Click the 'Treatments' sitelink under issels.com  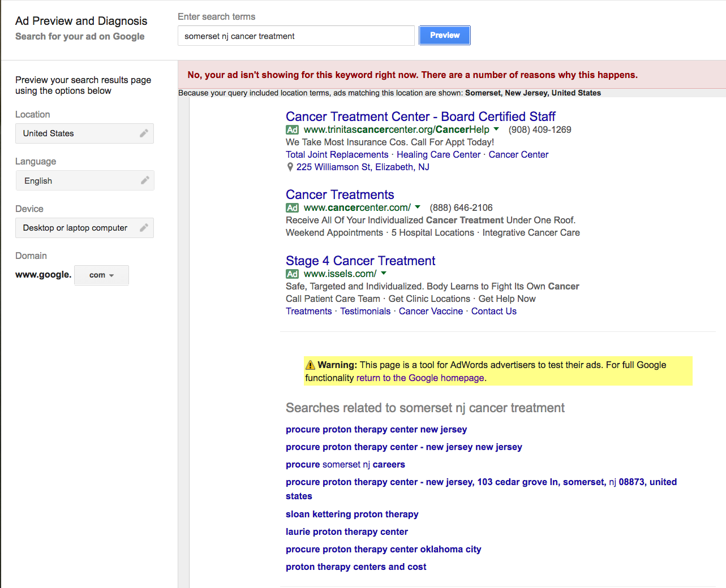(309, 311)
